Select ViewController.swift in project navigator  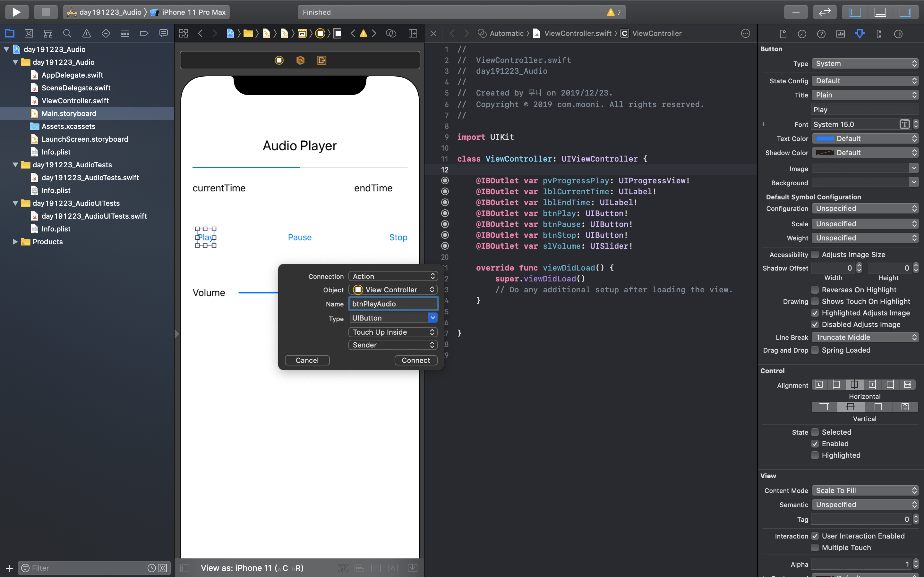(75, 101)
